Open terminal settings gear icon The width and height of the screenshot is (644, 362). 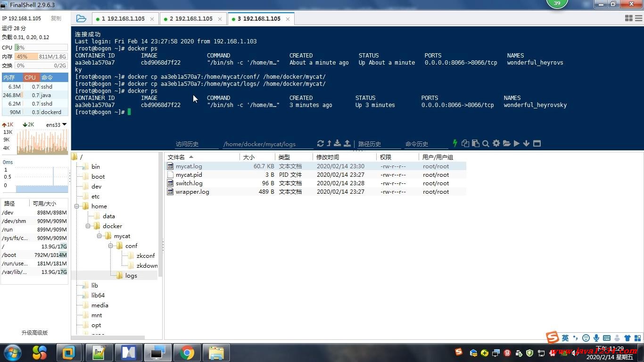[x=496, y=143]
